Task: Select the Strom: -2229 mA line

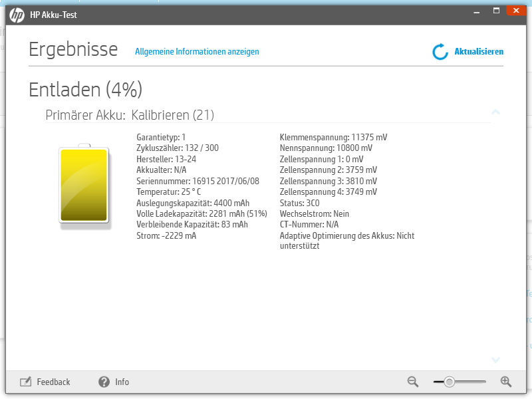Action: click(x=166, y=235)
